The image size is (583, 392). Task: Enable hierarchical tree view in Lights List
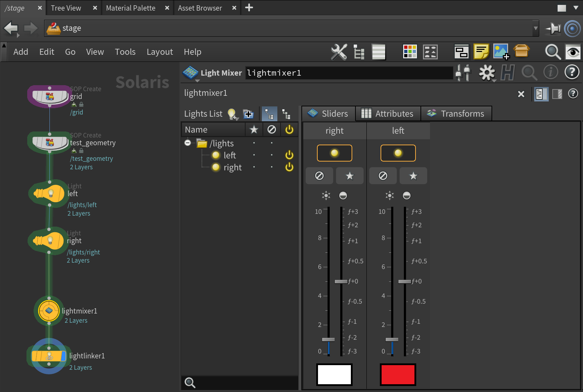(x=269, y=114)
